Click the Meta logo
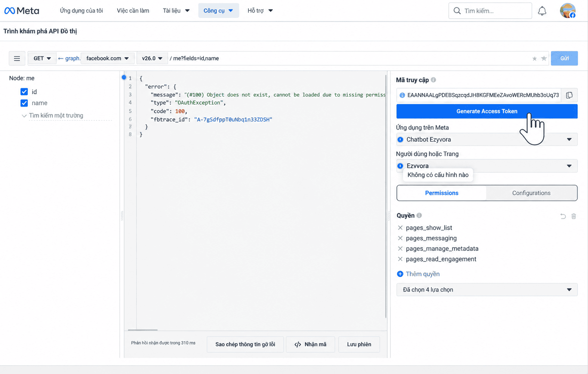 tap(22, 11)
